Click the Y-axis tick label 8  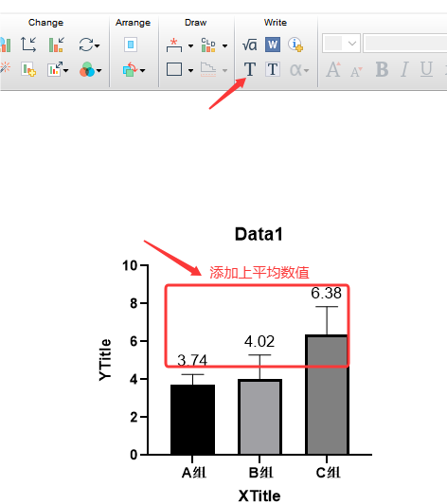tap(134, 303)
